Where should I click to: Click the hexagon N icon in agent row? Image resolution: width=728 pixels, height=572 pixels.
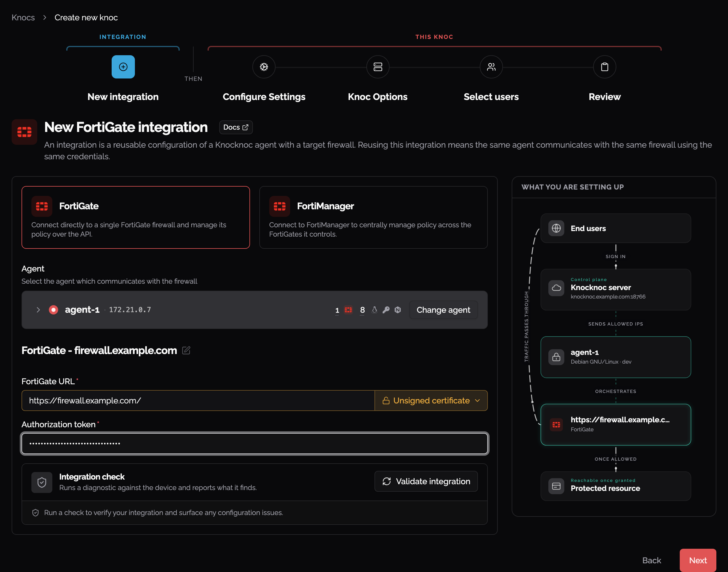(398, 310)
